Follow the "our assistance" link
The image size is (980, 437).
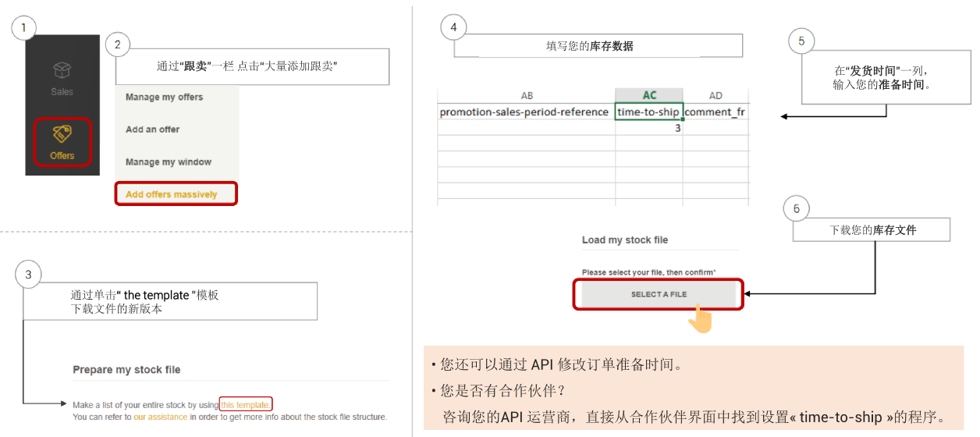pyautogui.click(x=161, y=417)
